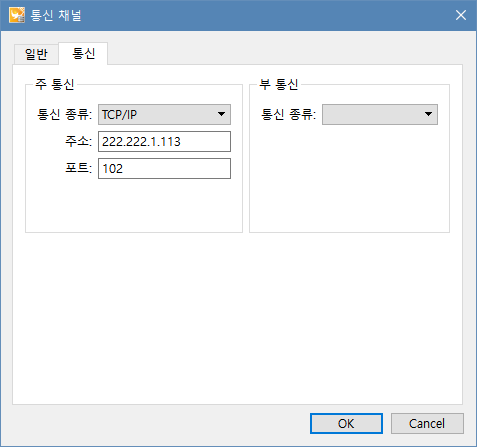Click the 포트: label text
Image resolution: width=477 pixels, height=447 pixels.
[78, 168]
